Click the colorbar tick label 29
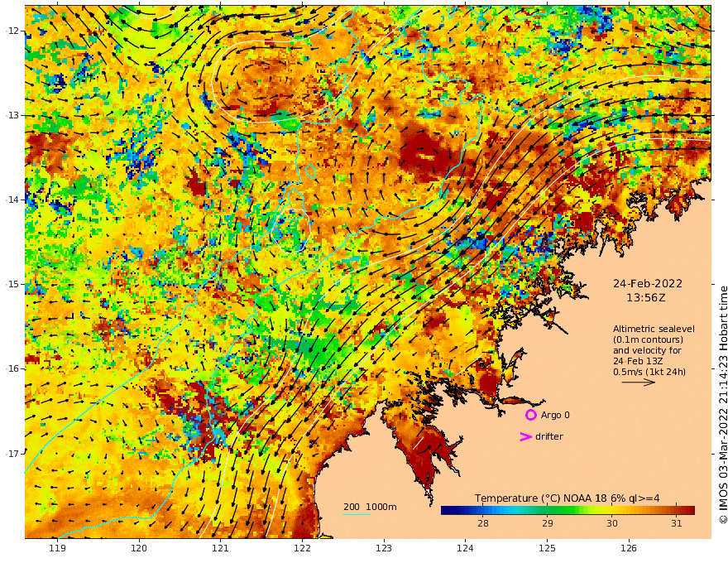 [x=548, y=523]
